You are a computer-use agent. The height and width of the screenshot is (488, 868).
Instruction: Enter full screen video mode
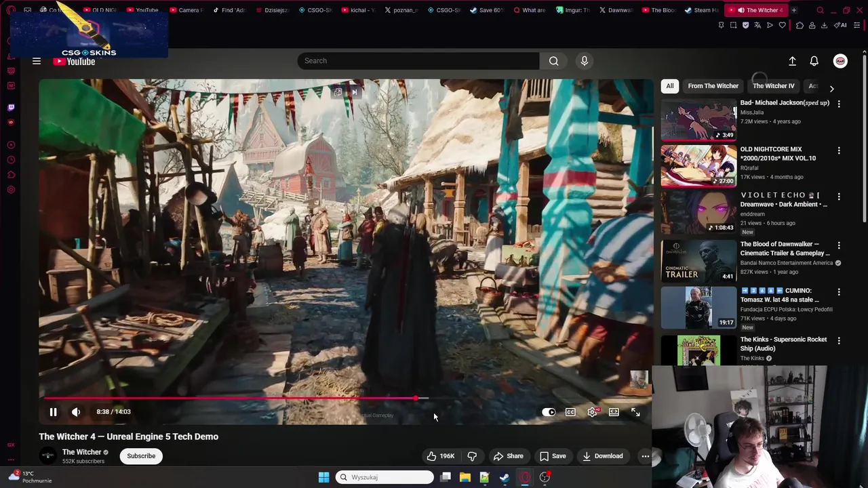point(635,412)
